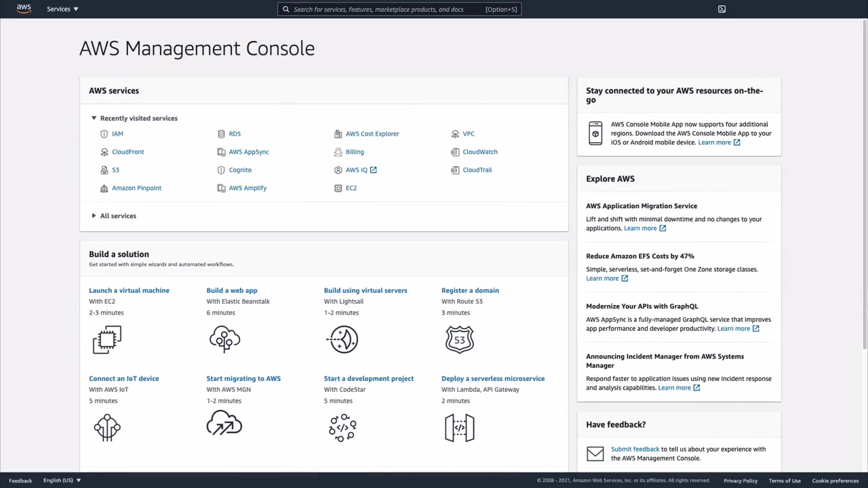Click the magnifier icon in the search bar

pos(286,9)
